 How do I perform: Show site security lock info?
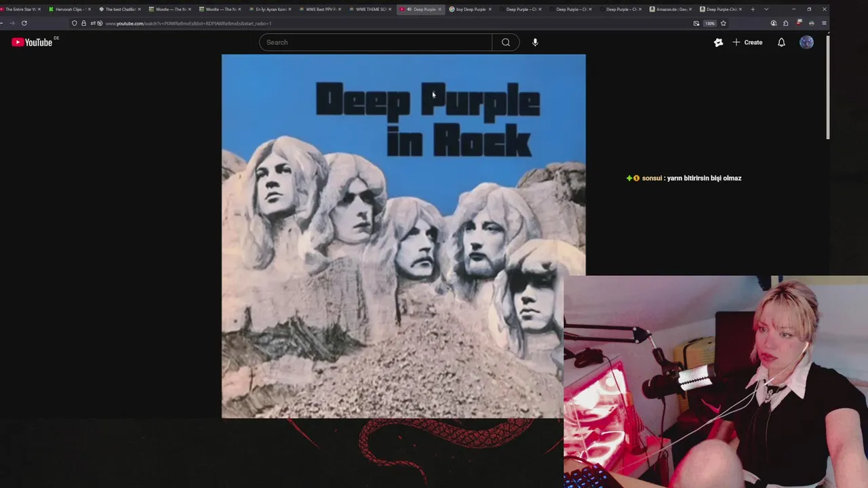click(x=83, y=23)
